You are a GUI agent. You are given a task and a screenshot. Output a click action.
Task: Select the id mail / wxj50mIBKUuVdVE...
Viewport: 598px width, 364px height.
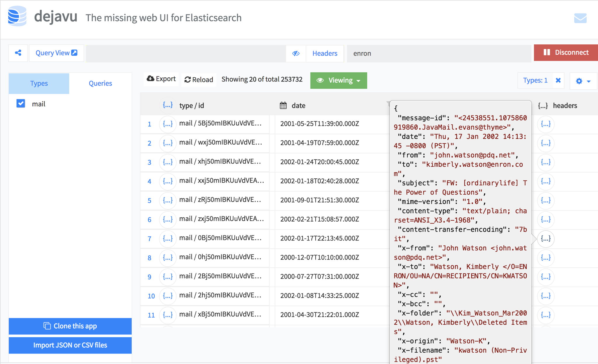(x=220, y=142)
